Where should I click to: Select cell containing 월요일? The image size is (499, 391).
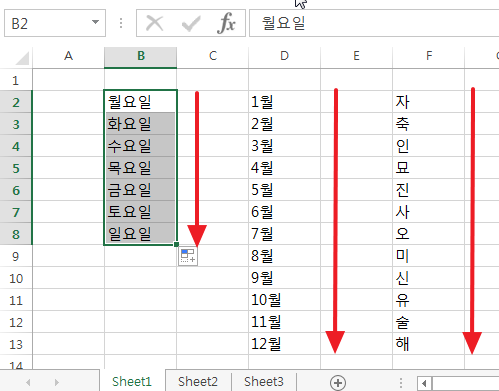pos(141,102)
